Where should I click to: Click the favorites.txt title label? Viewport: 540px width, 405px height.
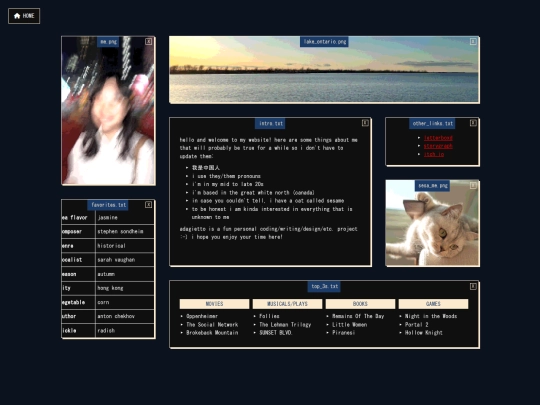click(x=108, y=205)
